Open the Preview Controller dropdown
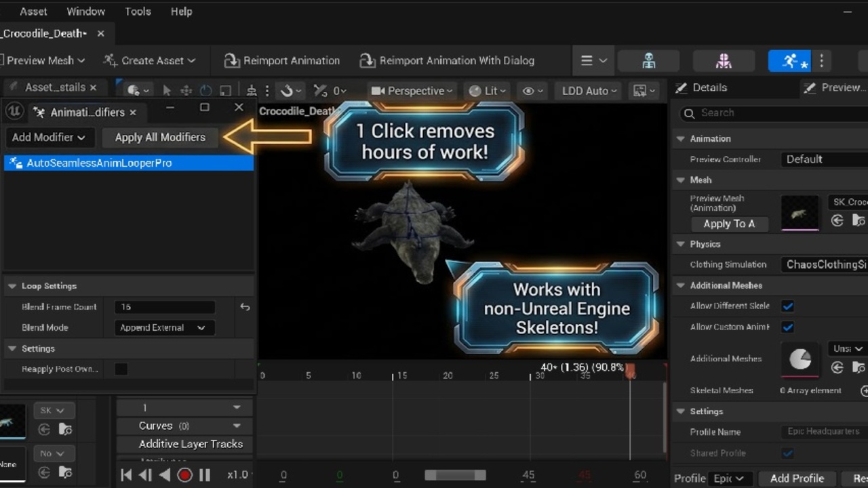Image resolution: width=868 pixels, height=488 pixels. (825, 159)
